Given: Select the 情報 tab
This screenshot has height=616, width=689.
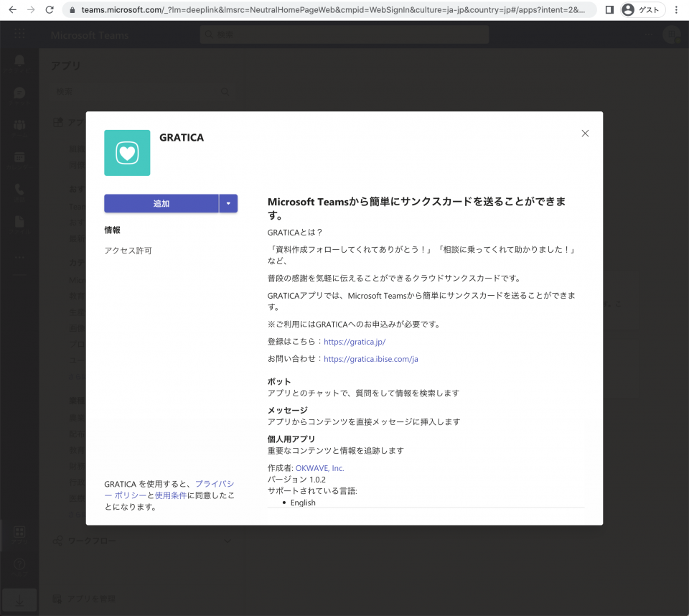Looking at the screenshot, I should 112,230.
